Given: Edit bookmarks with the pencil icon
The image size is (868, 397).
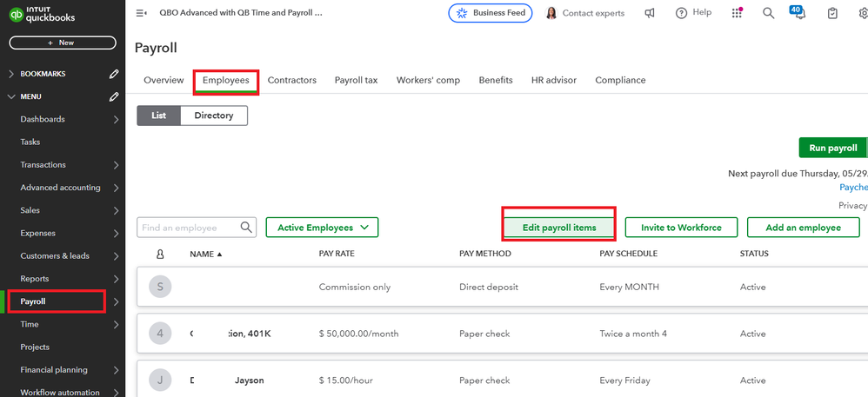Looking at the screenshot, I should pos(114,74).
